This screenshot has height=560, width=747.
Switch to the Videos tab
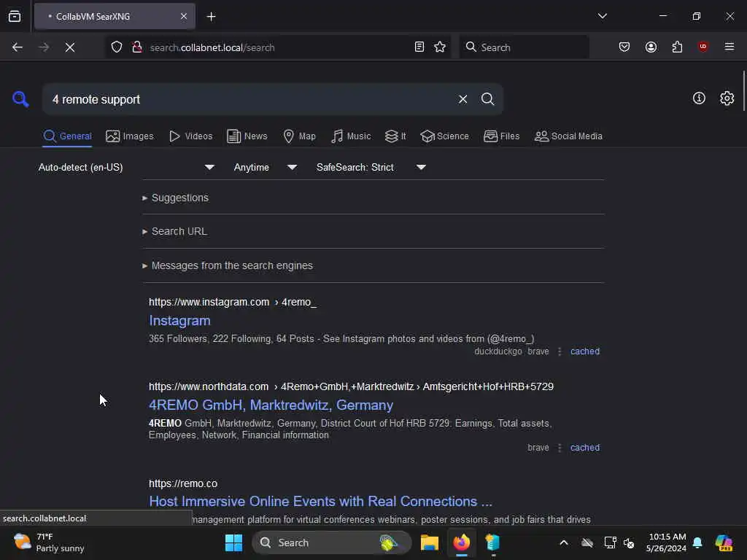190,136
